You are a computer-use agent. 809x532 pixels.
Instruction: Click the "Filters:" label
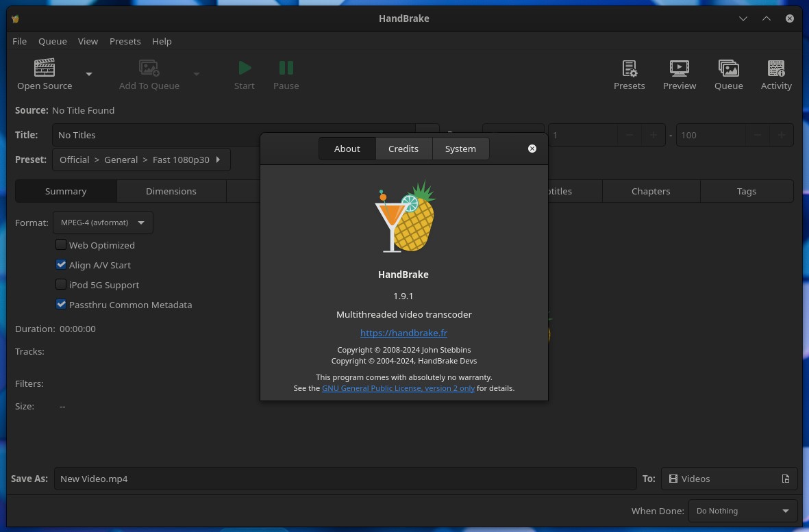tap(29, 383)
